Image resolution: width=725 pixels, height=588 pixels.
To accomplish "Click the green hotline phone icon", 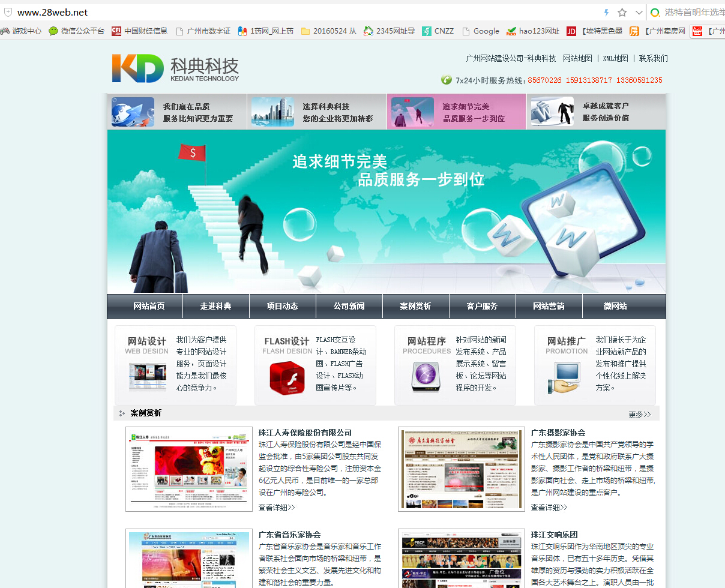I will pyautogui.click(x=447, y=80).
